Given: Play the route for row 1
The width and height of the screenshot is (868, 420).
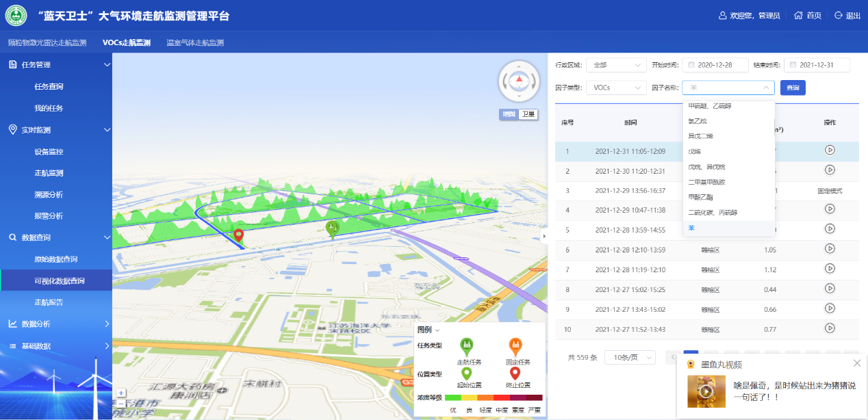Looking at the screenshot, I should click(830, 150).
